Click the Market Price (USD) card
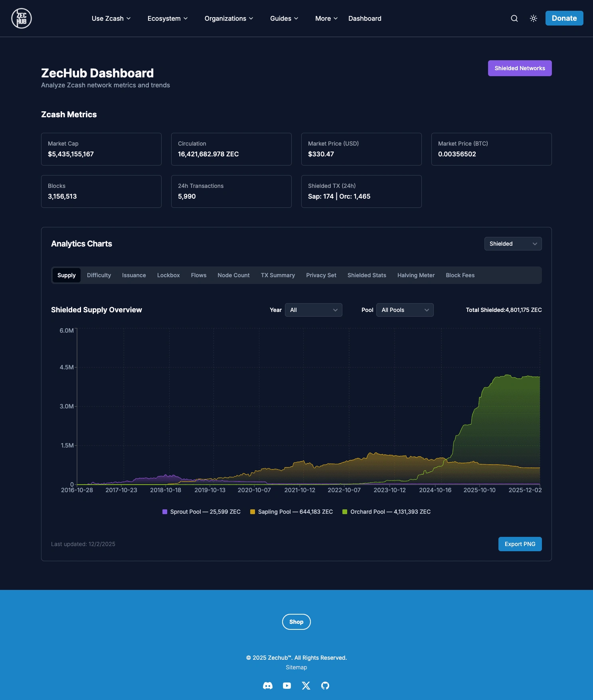The width and height of the screenshot is (593, 700). click(x=362, y=149)
